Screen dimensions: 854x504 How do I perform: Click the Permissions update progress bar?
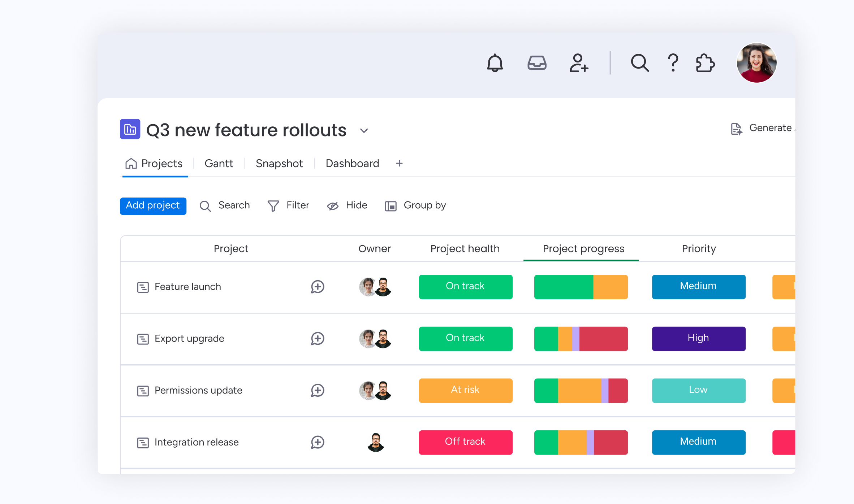point(581,391)
